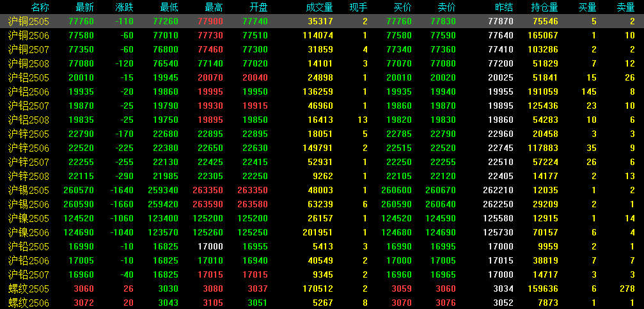Image resolution: width=644 pixels, height=309 pixels.
Task: Click the 卖价 column header
Action: coord(447,7)
